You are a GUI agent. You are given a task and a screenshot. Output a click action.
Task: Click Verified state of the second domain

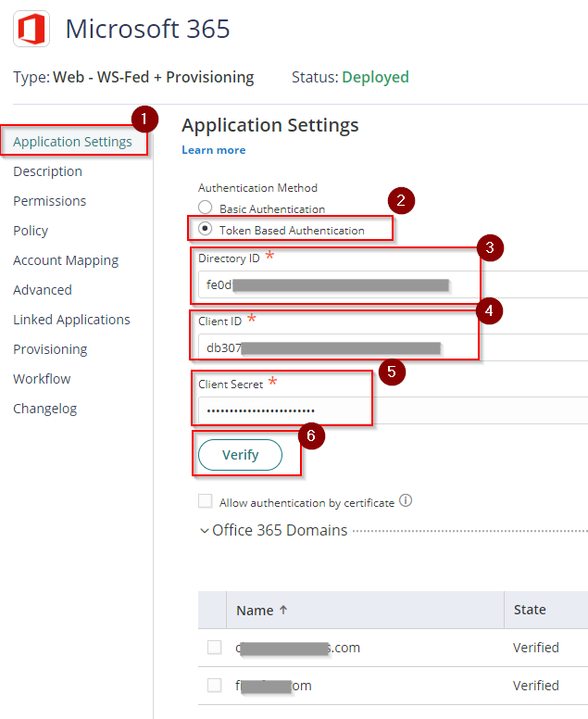click(x=536, y=685)
